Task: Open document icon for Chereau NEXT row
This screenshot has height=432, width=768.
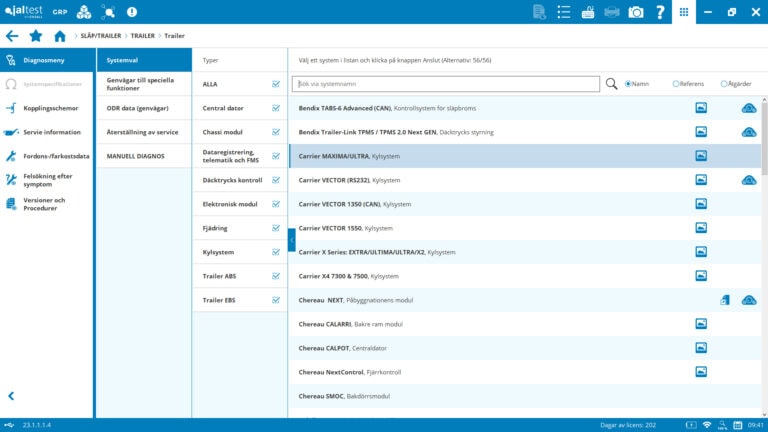Action: pos(725,300)
